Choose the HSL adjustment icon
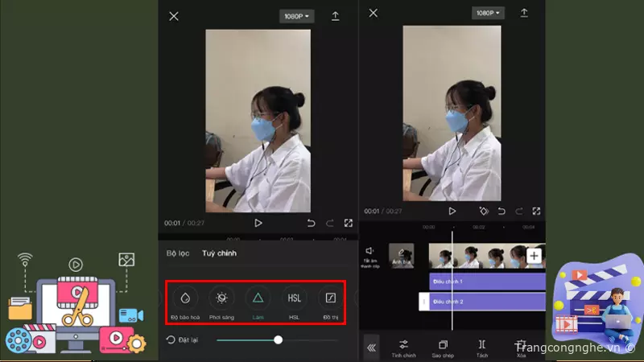 tap(294, 298)
